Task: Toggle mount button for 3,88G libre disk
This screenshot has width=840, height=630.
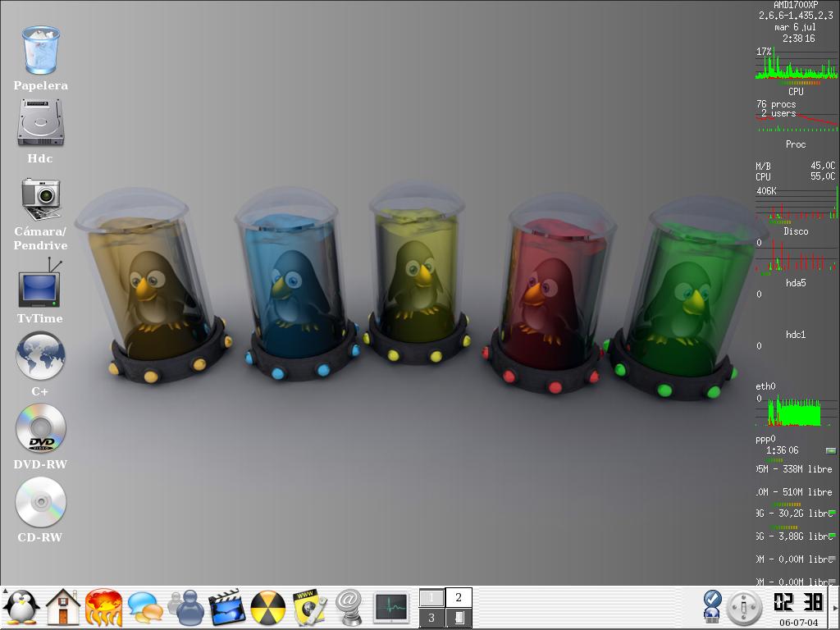Action: (x=832, y=536)
